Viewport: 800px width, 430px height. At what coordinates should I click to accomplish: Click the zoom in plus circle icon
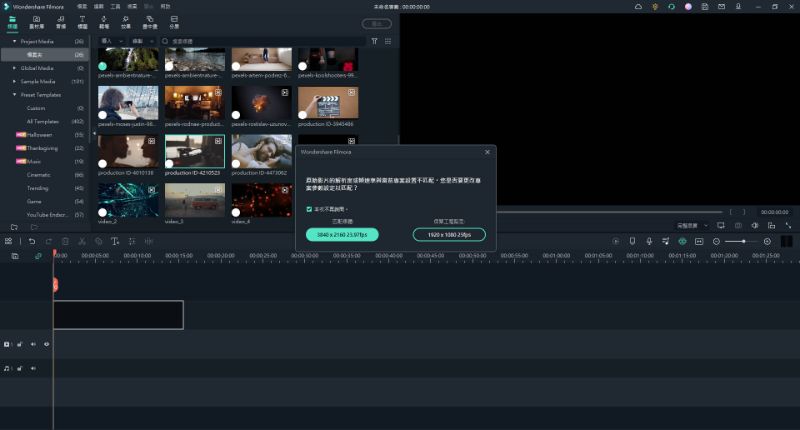[x=767, y=241]
